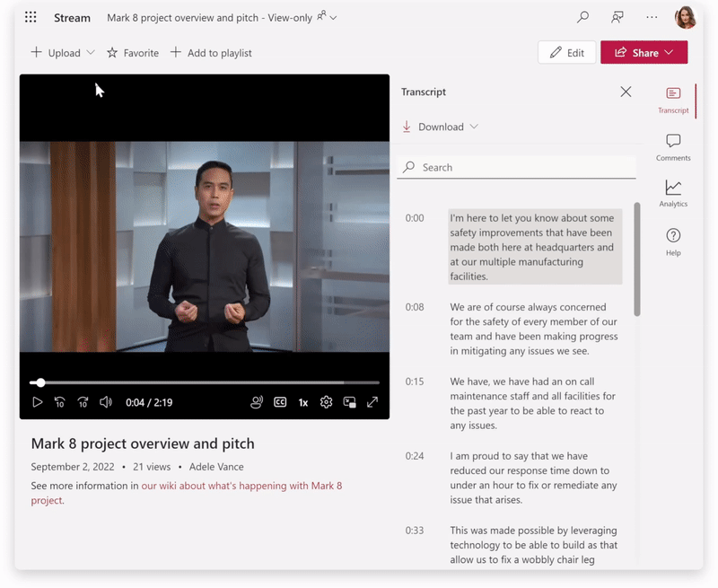This screenshot has width=718, height=588.
Task: Enter fullscreen mode
Action: click(372, 402)
